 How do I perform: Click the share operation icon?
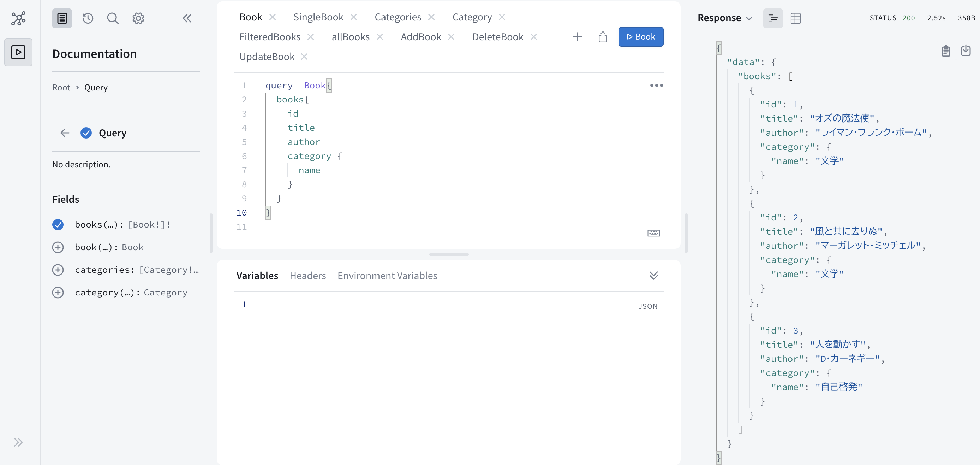click(x=603, y=36)
